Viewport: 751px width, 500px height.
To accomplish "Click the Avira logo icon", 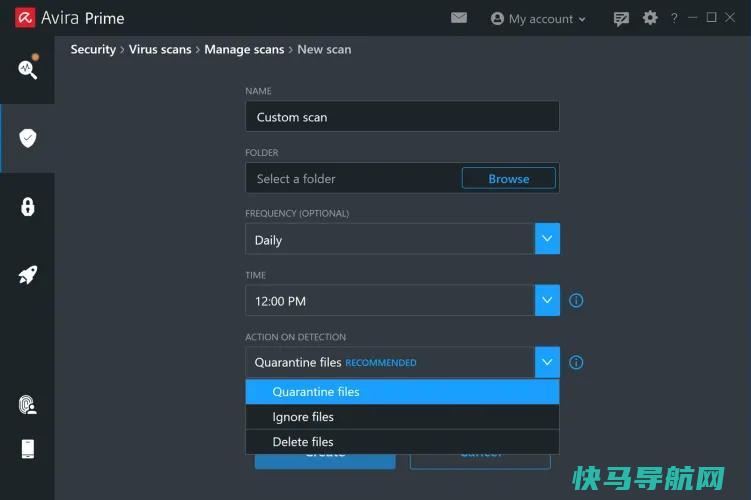I will tap(25, 18).
